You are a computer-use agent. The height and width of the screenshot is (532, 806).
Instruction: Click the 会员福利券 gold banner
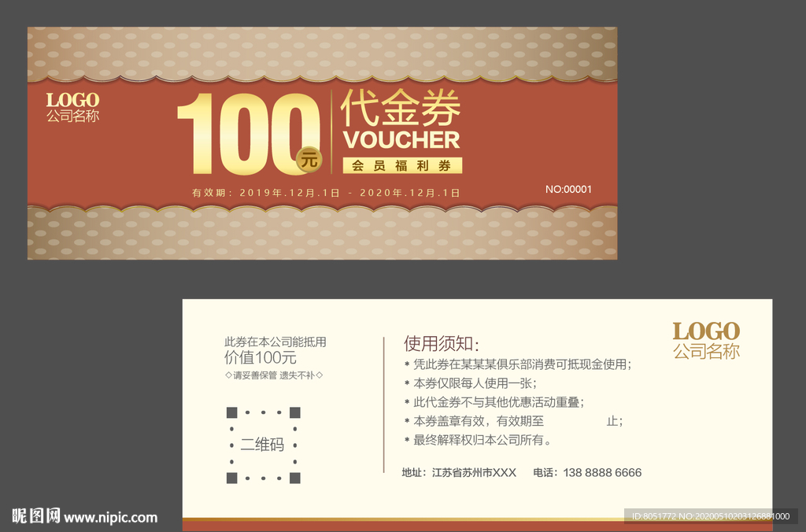[x=402, y=165]
